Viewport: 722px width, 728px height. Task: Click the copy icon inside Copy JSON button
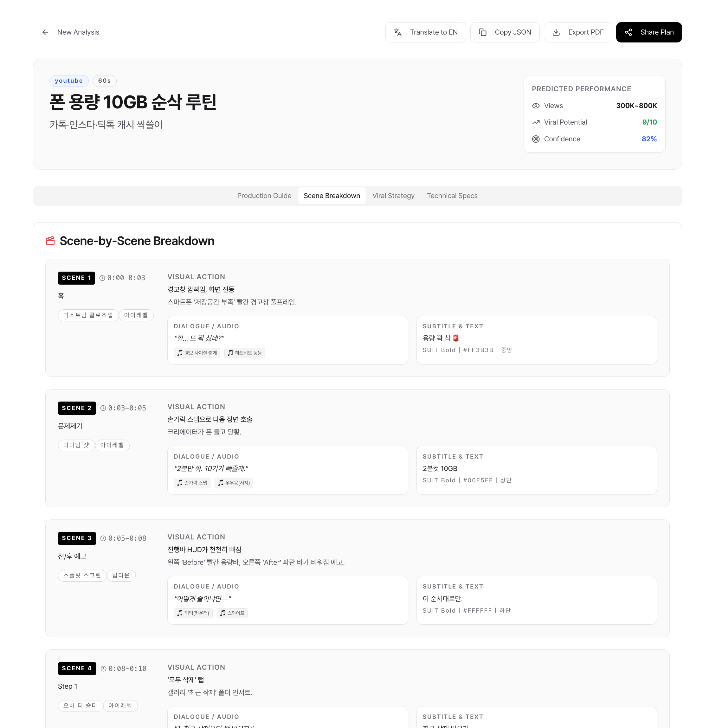coord(483,32)
